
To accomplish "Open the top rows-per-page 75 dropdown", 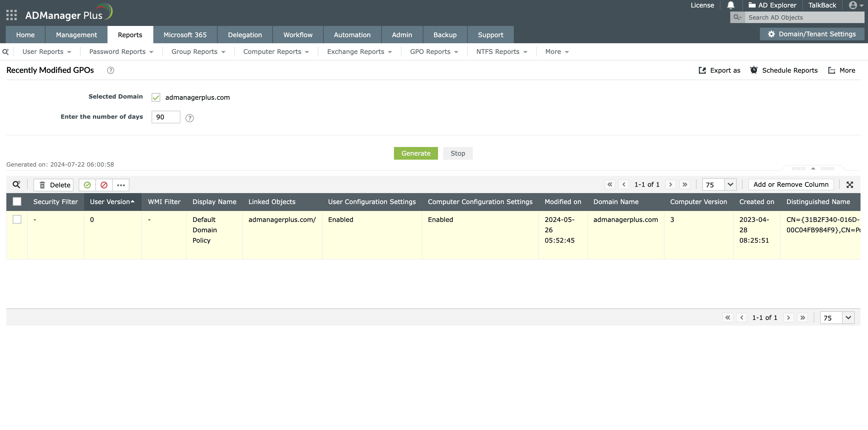I will (x=730, y=184).
